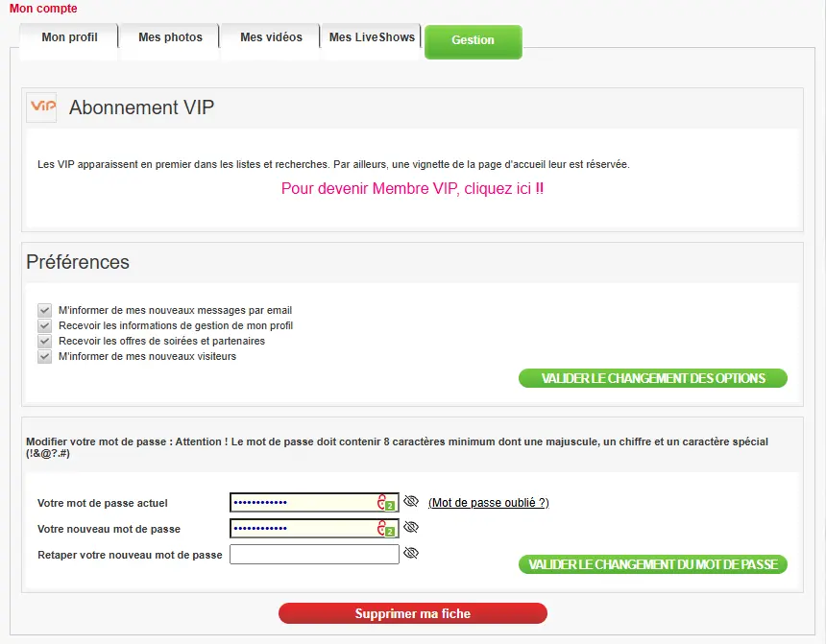Viewport: 826px width, 644px height.
Task: Focus the retype new password field
Action: 314,555
